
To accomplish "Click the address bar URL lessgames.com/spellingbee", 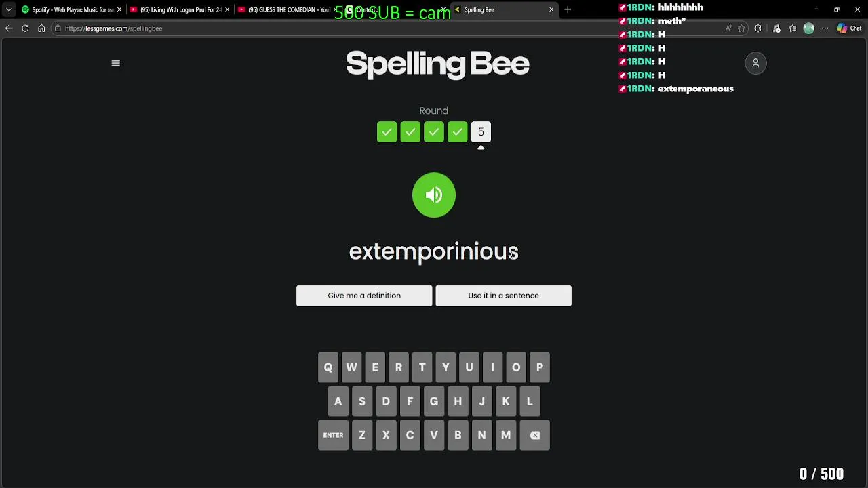I will coord(113,28).
